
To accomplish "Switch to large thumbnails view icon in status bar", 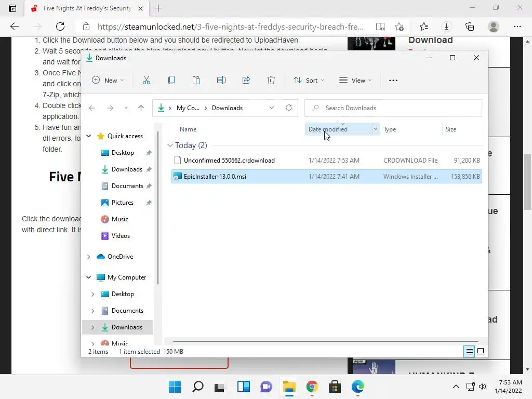I will click(481, 352).
